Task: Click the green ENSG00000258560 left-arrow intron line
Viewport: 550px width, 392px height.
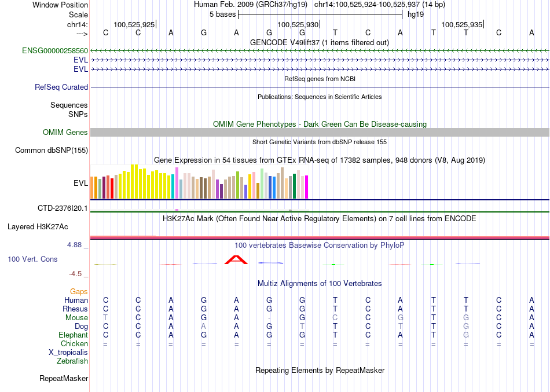Action: [320, 51]
